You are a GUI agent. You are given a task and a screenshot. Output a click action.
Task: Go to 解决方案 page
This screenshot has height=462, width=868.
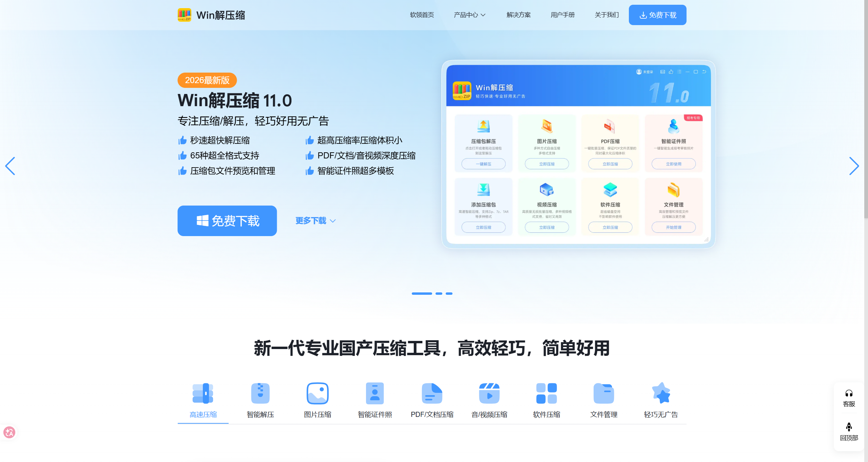pos(519,15)
